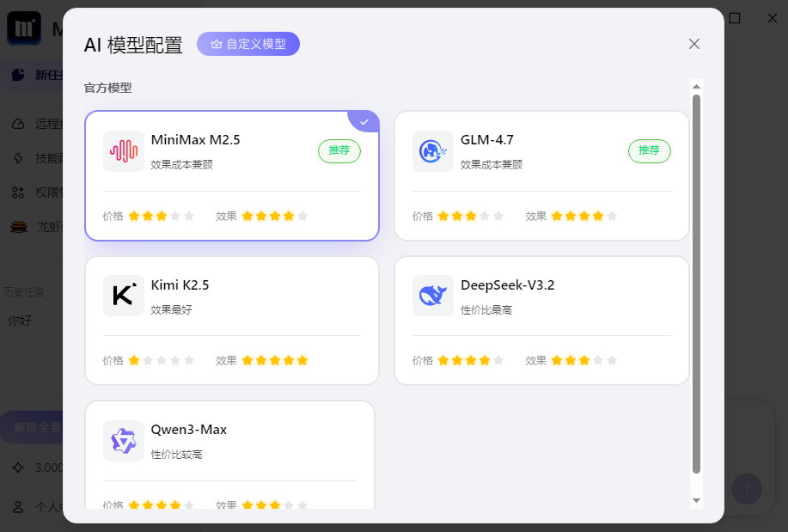The height and width of the screenshot is (532, 788).
Task: Click 效果最好 under Kimi K2.5
Action: point(171,309)
